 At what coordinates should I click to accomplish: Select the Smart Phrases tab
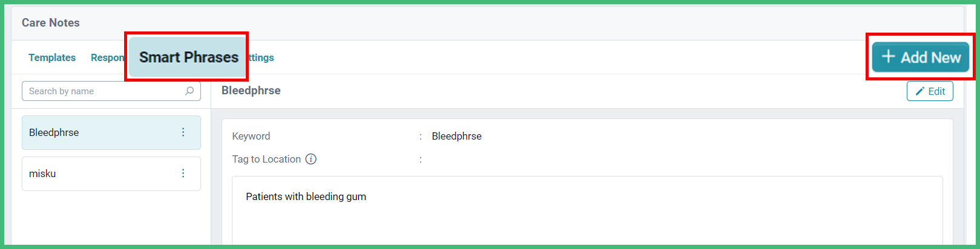tap(188, 57)
